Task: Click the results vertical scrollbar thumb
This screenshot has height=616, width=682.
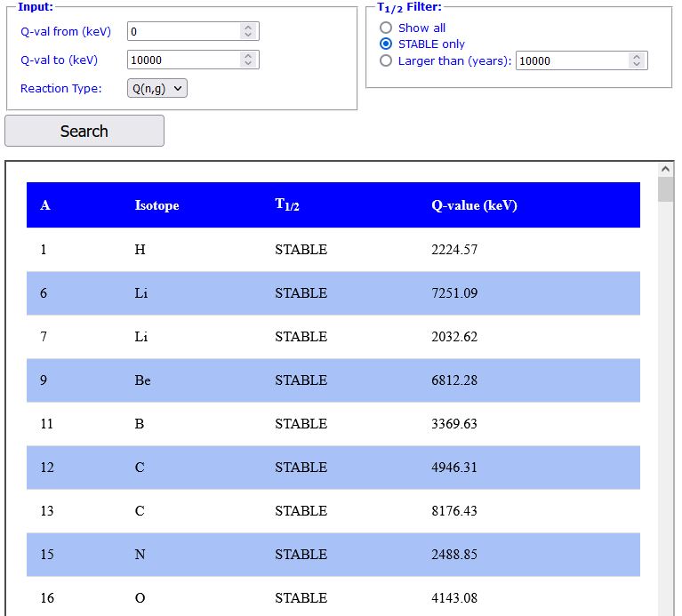Action: (x=666, y=190)
